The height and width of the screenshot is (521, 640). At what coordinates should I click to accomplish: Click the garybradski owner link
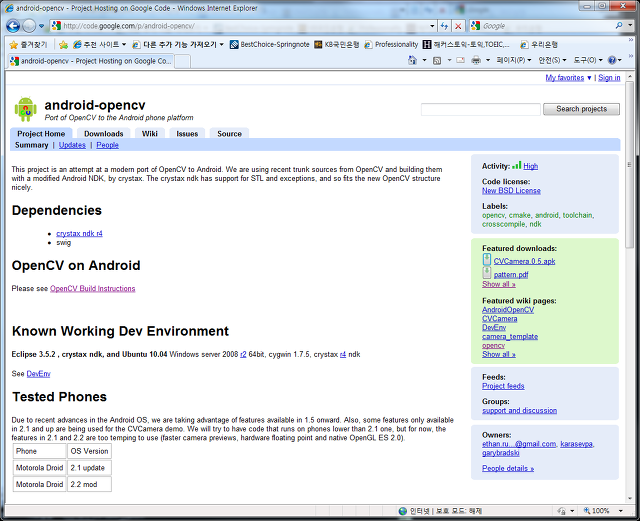click(500, 453)
